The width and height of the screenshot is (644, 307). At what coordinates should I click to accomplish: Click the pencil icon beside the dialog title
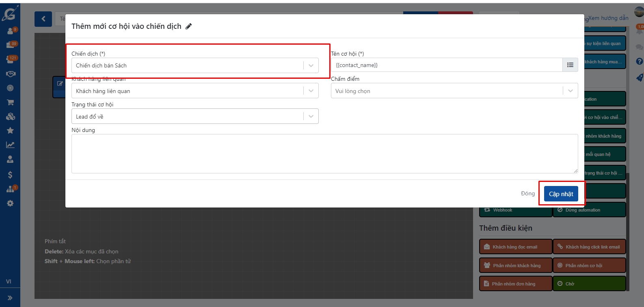click(188, 26)
